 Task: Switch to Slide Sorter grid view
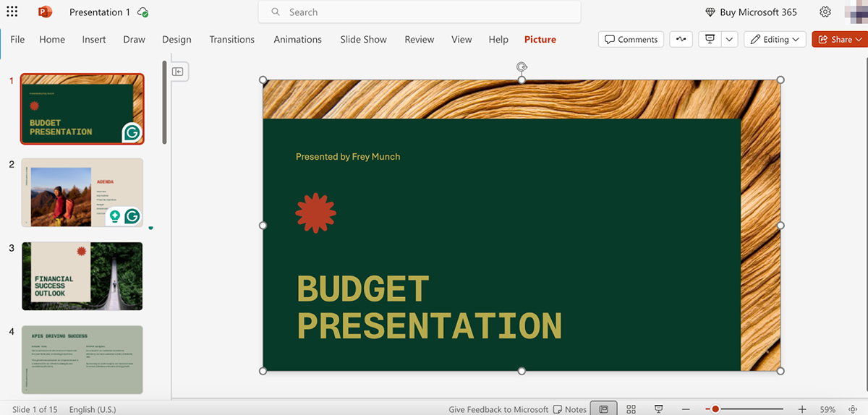click(631, 409)
